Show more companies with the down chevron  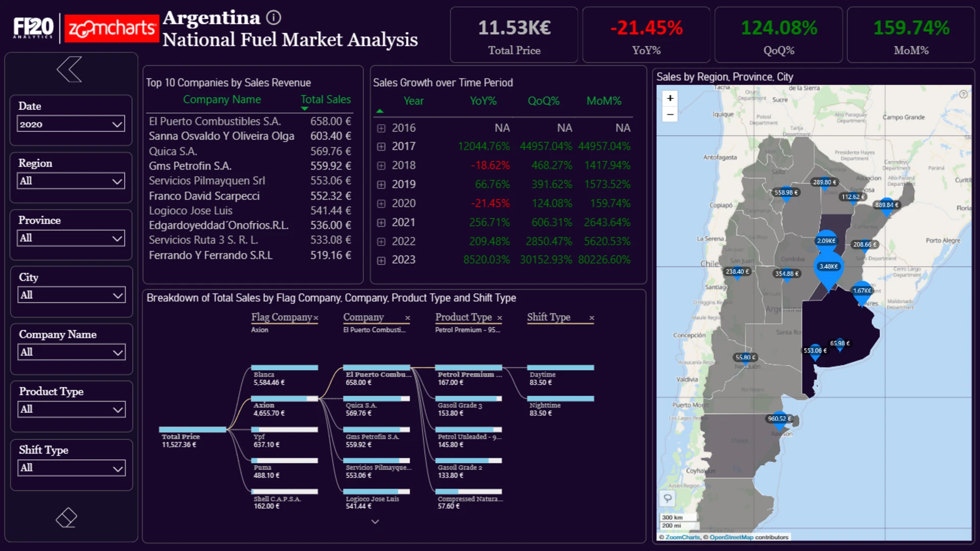[375, 521]
